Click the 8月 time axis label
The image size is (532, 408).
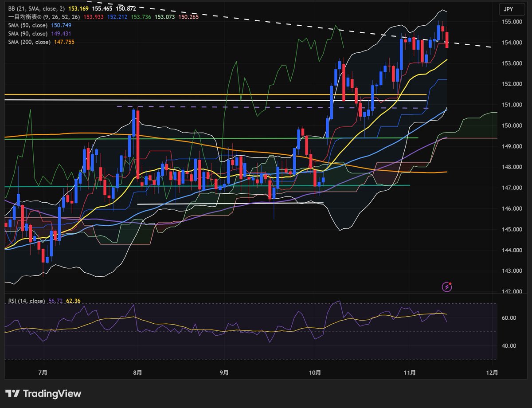[x=138, y=373]
